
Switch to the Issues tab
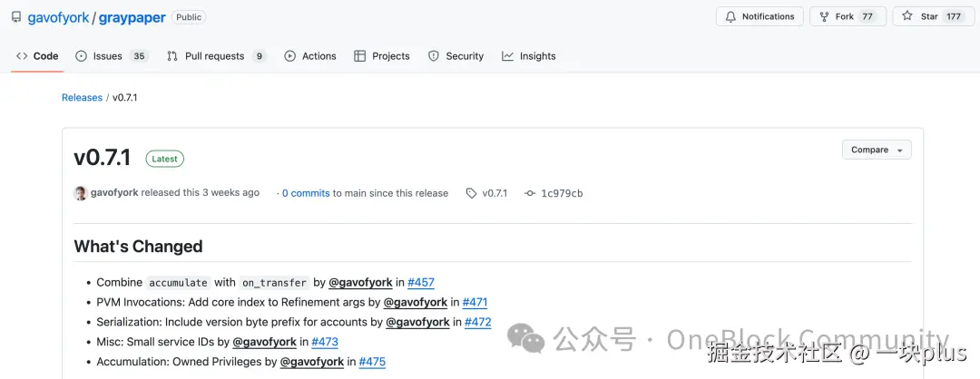(112, 56)
